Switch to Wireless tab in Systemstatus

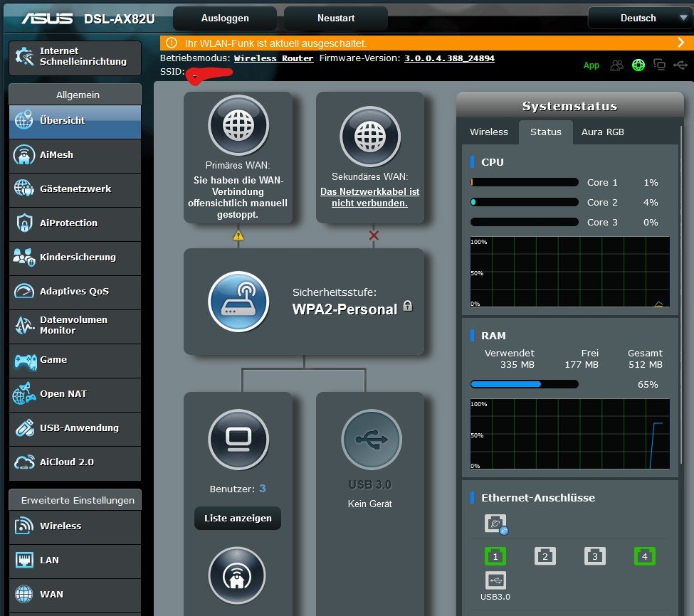tap(489, 132)
